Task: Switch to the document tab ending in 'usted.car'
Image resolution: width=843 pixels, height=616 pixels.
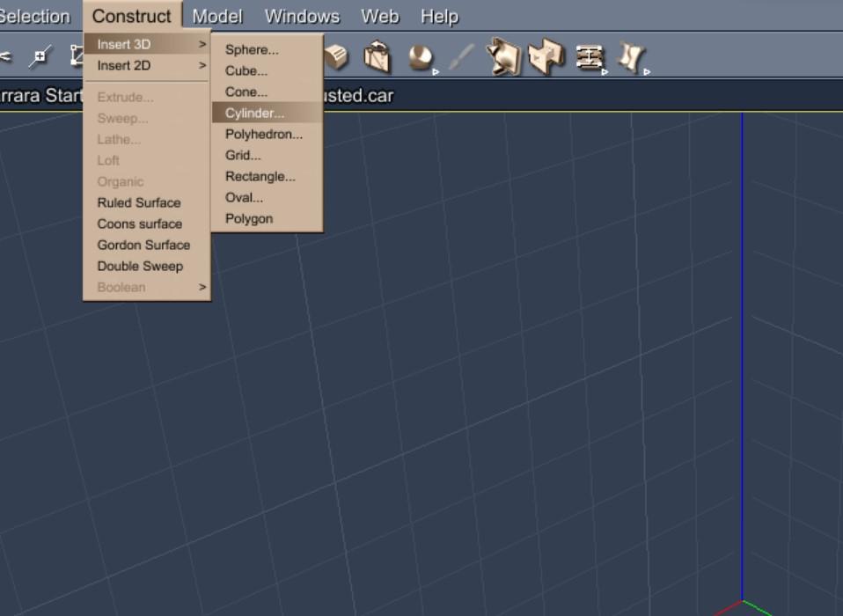Action: 359,96
